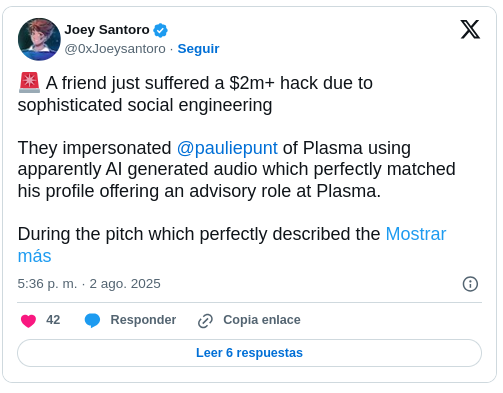This screenshot has height=393, width=503.
Task: Open the @0xJoeysantoro handle
Action: coord(115,49)
